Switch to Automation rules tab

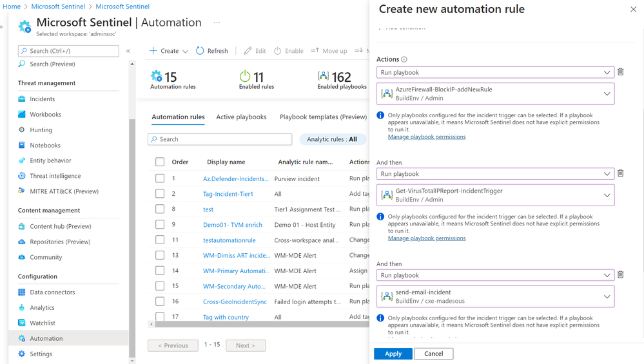click(178, 117)
